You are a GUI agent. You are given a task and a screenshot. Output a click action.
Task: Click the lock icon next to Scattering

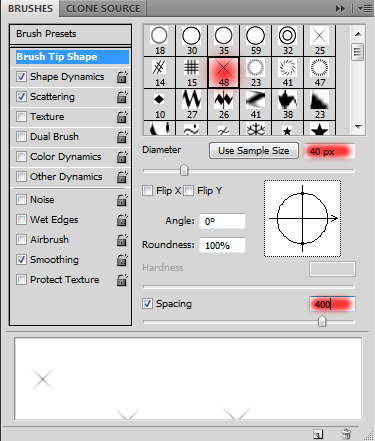click(x=122, y=97)
